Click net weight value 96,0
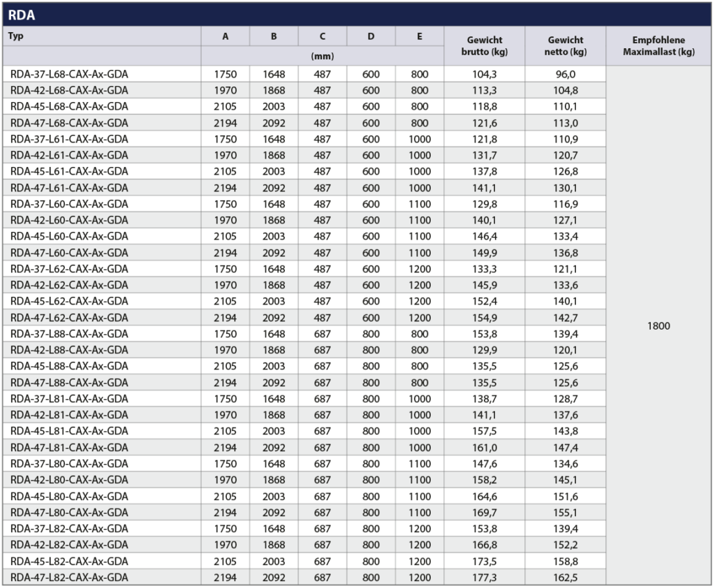Image resolution: width=715 pixels, height=588 pixels. [x=566, y=74]
